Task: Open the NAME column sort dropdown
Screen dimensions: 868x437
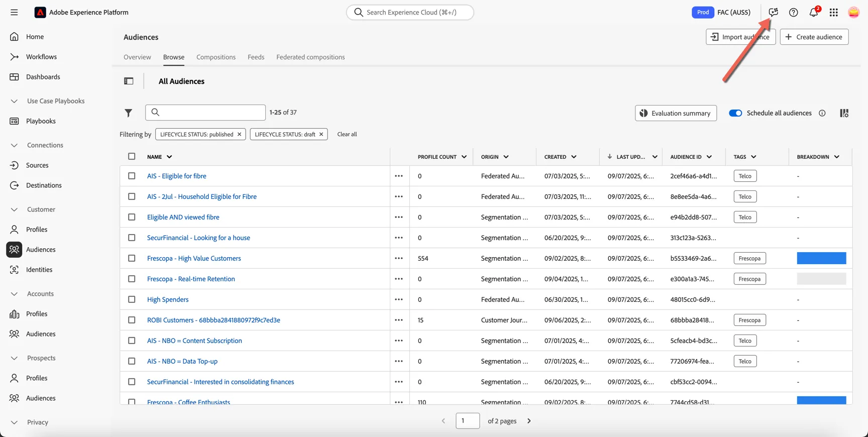Action: (x=169, y=157)
